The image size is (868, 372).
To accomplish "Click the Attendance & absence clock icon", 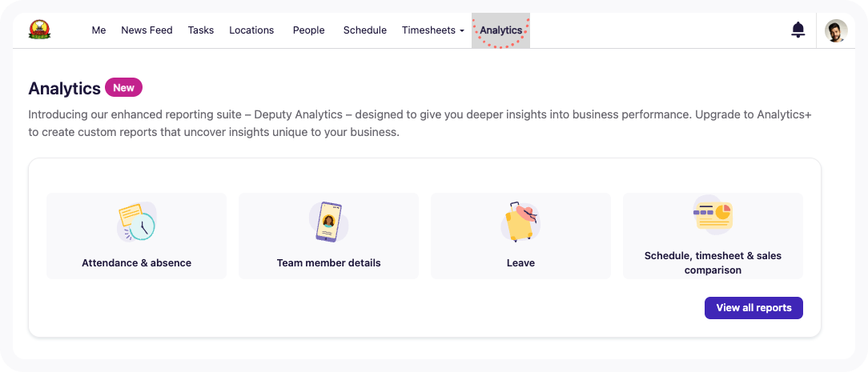I will coord(136,222).
